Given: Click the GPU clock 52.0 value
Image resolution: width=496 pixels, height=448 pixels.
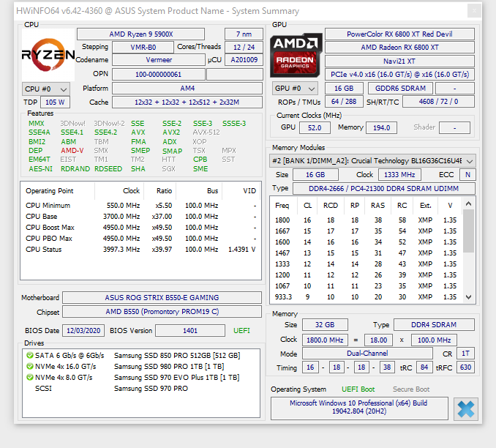Looking at the screenshot, I should [x=315, y=127].
